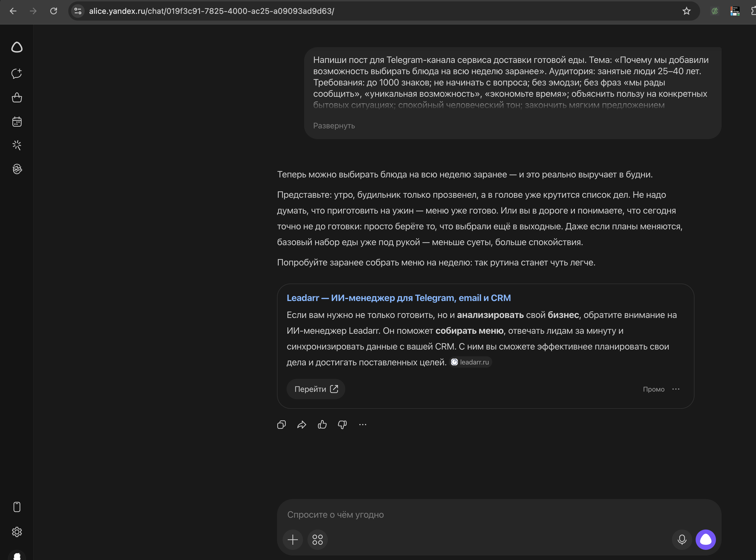Copy the assistant response

coord(281,424)
